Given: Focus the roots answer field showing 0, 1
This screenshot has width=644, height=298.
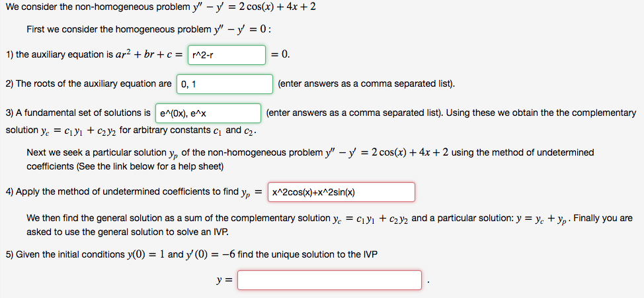Looking at the screenshot, I should pos(225,84).
